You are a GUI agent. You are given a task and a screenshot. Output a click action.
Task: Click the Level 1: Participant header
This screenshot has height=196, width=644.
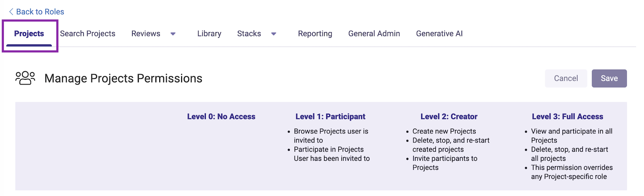tap(331, 117)
